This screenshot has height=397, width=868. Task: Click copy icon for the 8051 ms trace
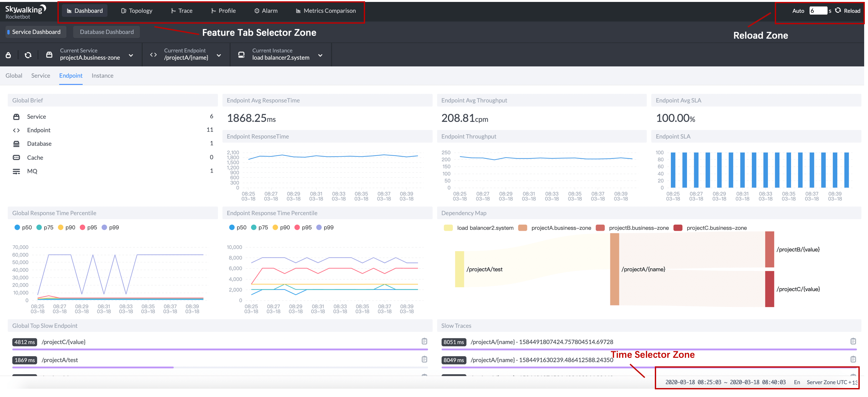pos(853,341)
